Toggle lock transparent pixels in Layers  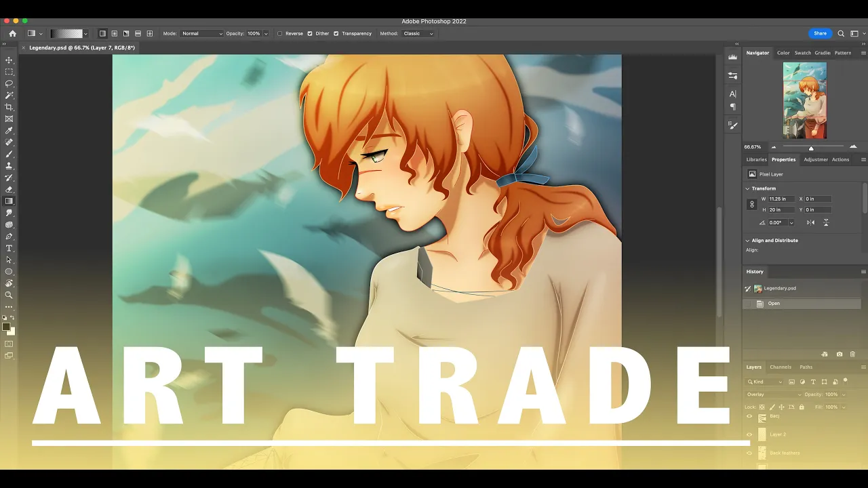pos(762,407)
